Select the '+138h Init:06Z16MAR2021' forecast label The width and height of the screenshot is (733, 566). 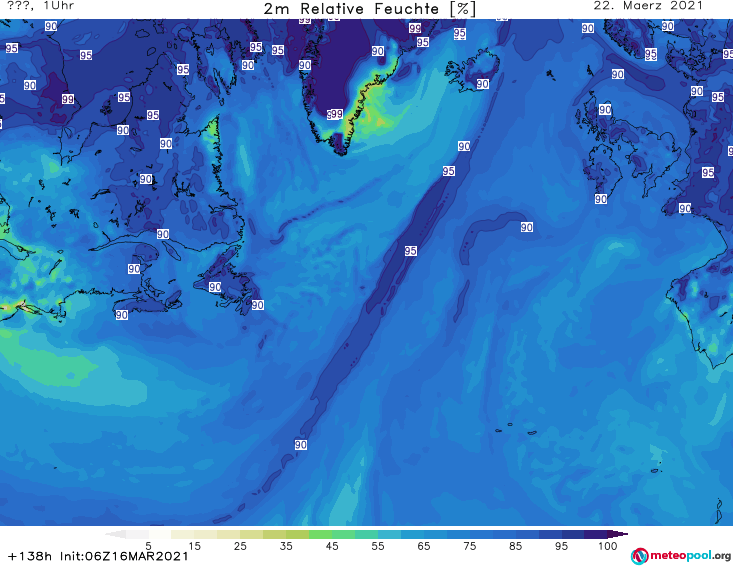pos(98,556)
